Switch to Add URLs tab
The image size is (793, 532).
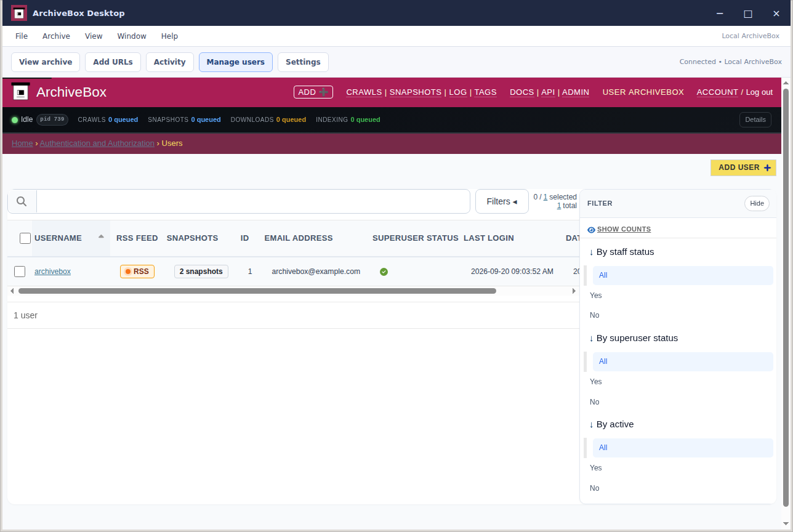click(x=113, y=62)
